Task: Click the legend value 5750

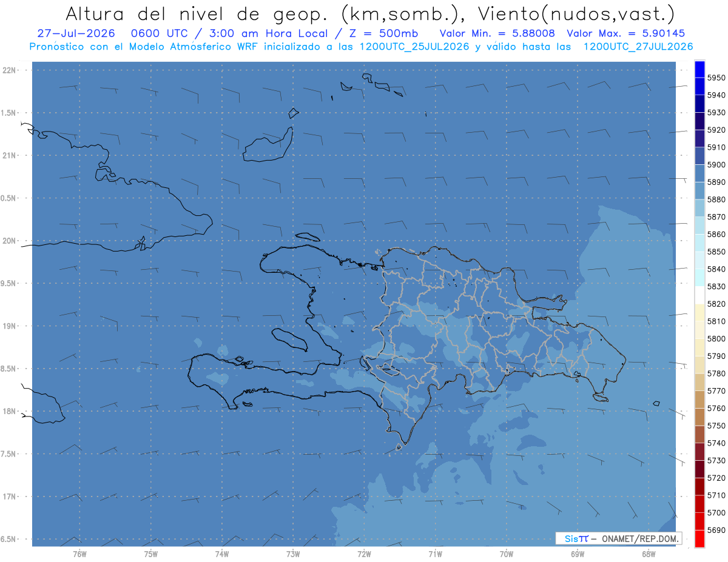Action: pyautogui.click(x=716, y=426)
